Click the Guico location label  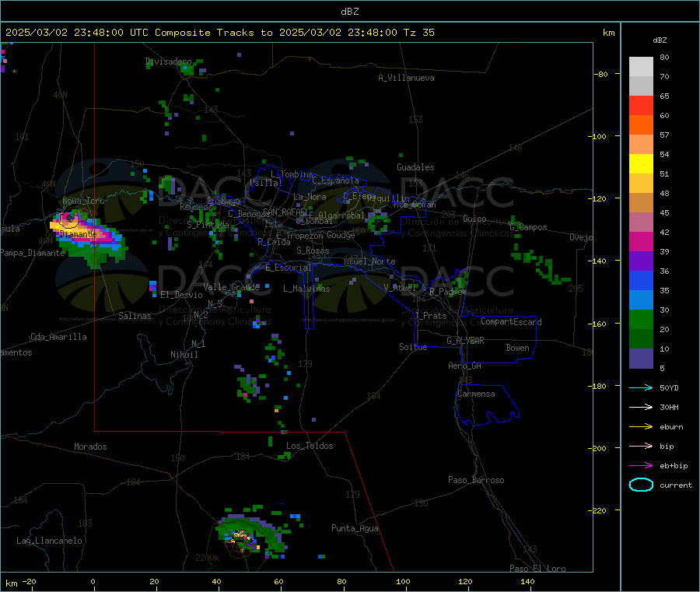[x=474, y=219]
